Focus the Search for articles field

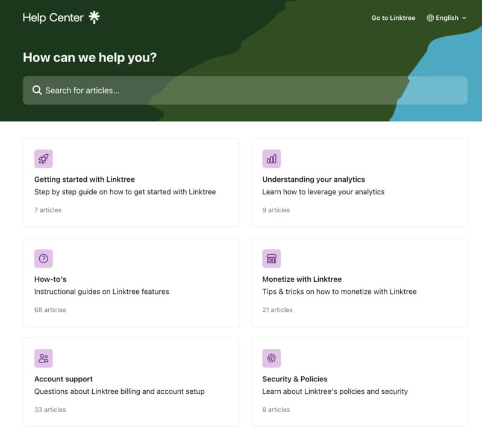click(245, 90)
